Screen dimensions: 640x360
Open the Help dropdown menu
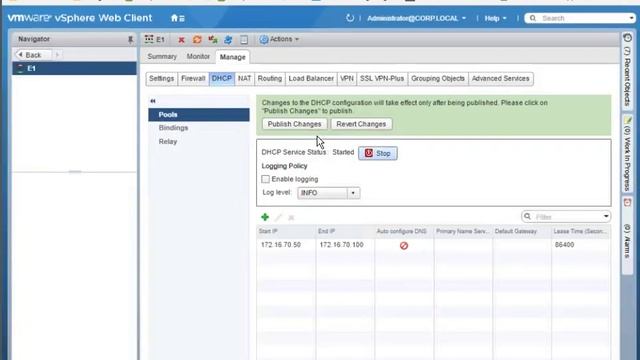point(496,18)
